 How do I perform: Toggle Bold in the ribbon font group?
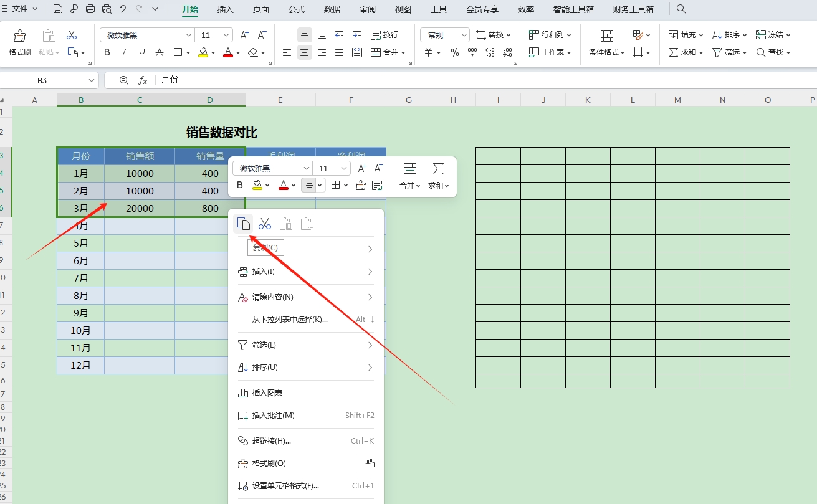click(x=107, y=52)
